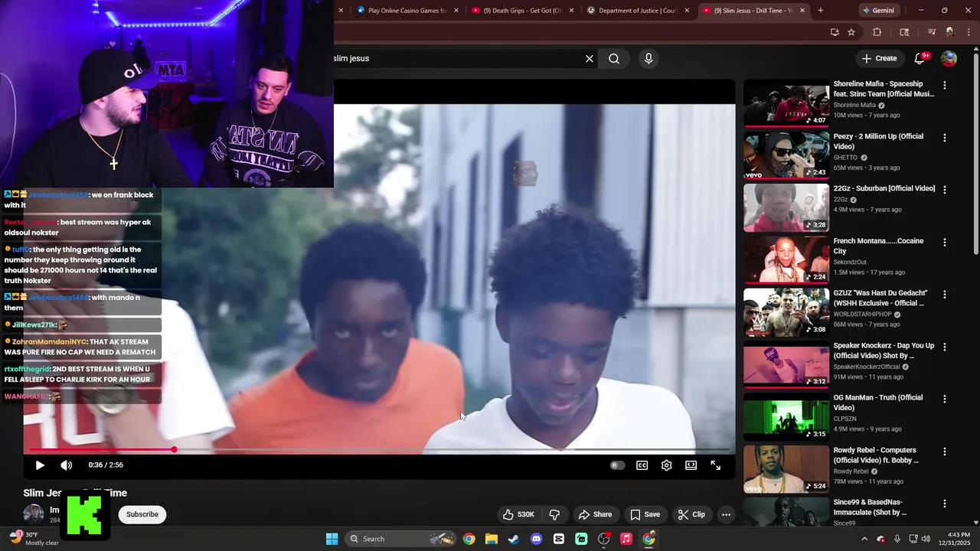Click the Windows taskbar Search box
This screenshot has width=980, height=551.
[x=400, y=539]
